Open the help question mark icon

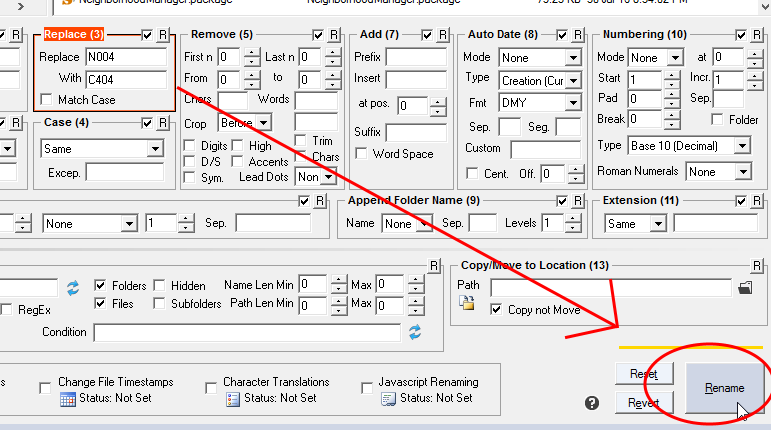click(x=592, y=403)
